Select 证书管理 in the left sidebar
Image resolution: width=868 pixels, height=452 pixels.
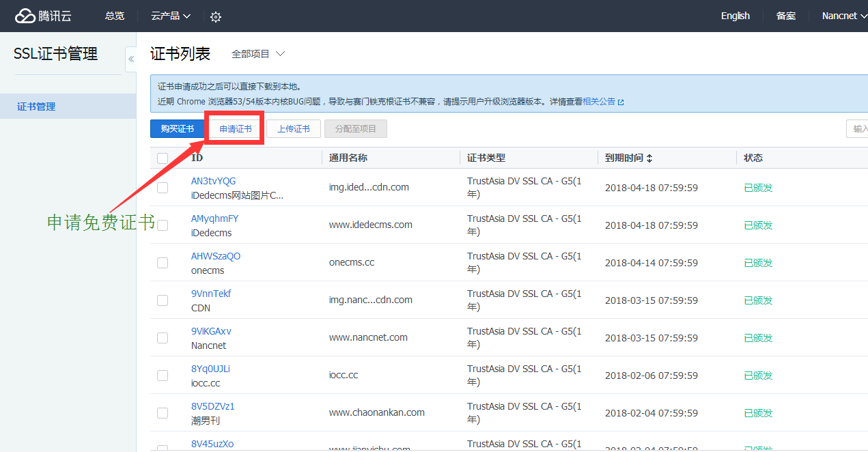36,107
